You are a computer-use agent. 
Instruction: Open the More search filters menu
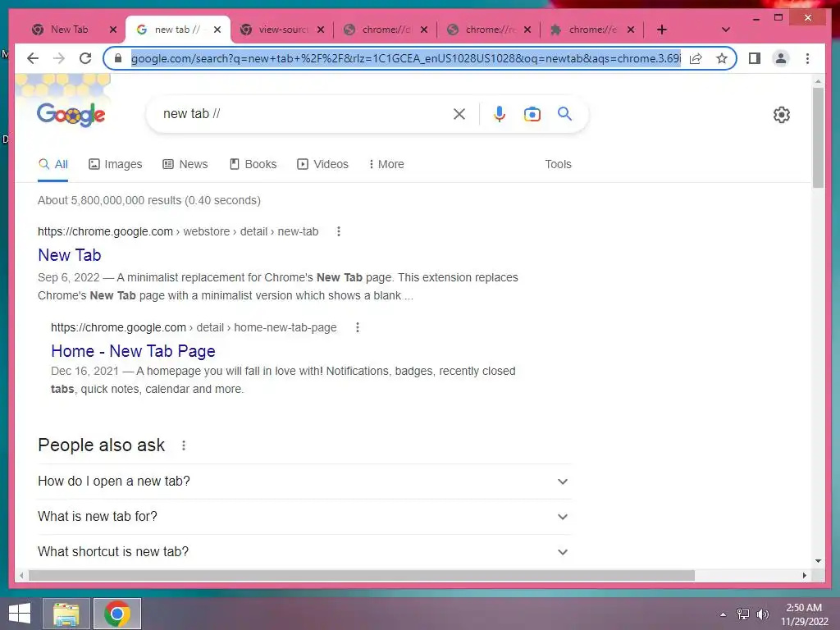click(x=386, y=164)
